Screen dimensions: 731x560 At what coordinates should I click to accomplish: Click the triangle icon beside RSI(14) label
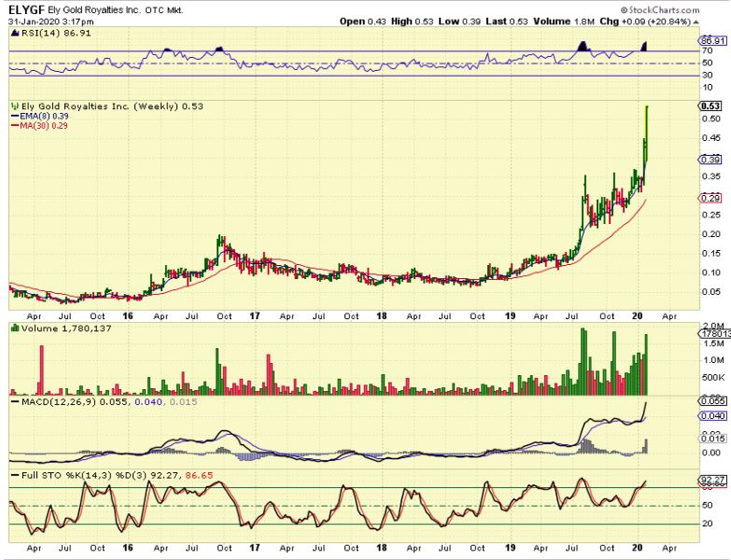coord(15,33)
